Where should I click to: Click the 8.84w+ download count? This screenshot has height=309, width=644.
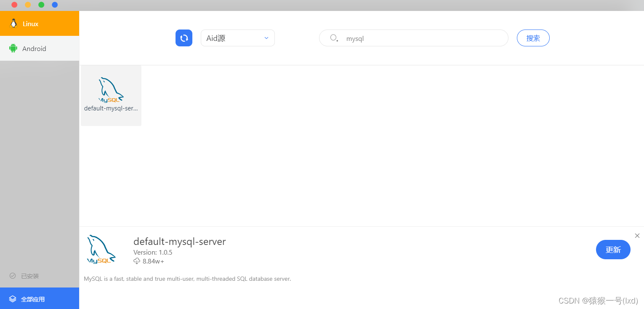(x=153, y=261)
